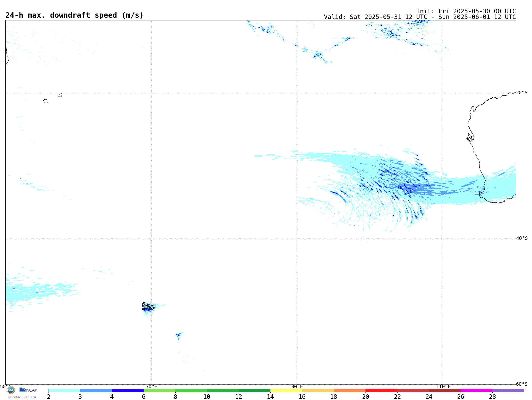
Task: Click the bright red 20-22 m/s swatch
Action: tap(381, 390)
